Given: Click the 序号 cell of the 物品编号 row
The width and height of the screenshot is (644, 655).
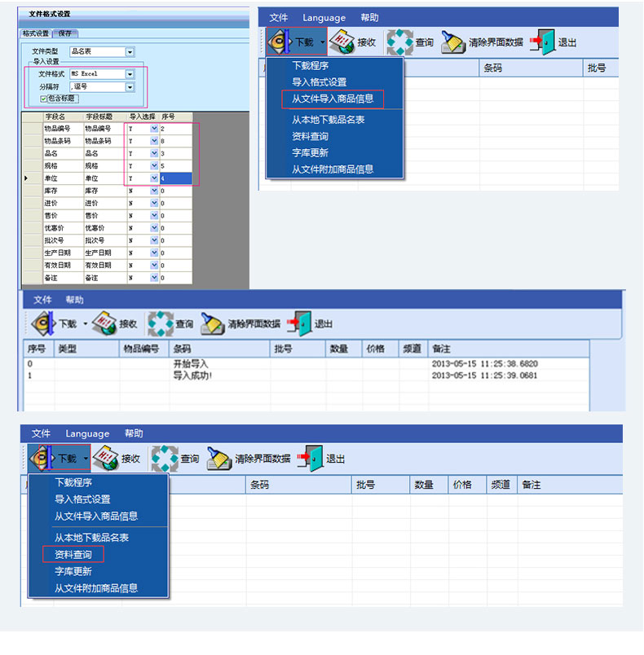Looking at the screenshot, I should pos(176,129).
